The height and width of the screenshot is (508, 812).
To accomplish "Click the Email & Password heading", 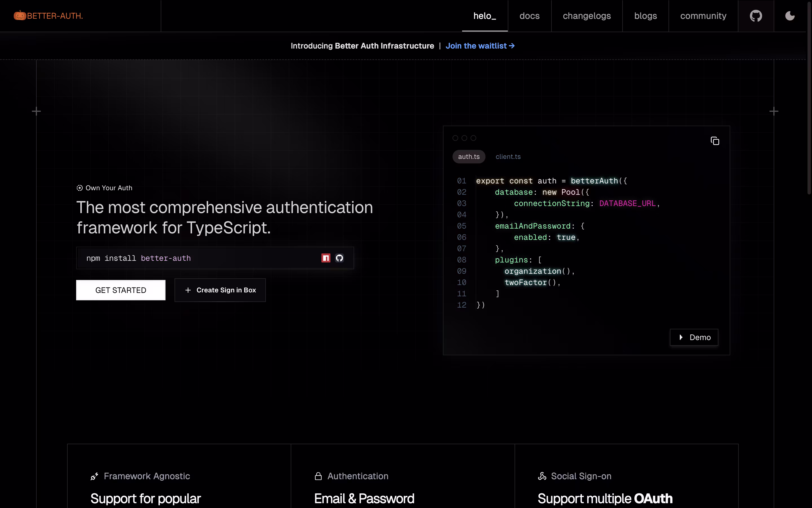I will (x=364, y=499).
